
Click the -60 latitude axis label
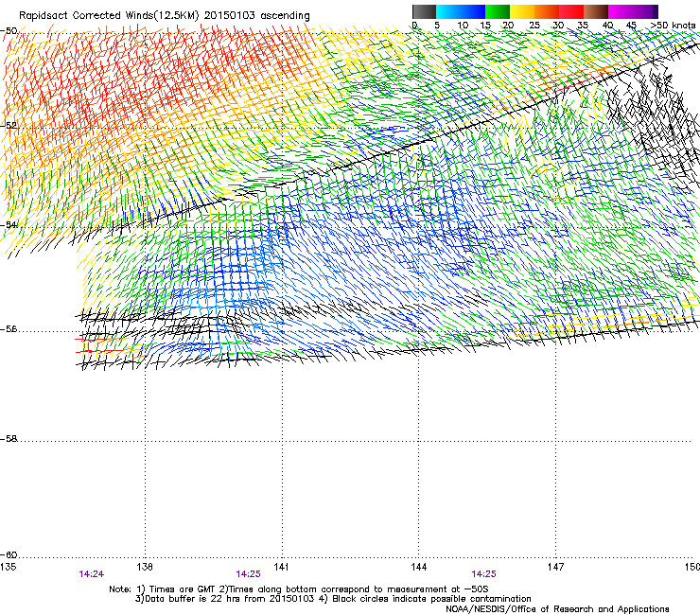9,554
